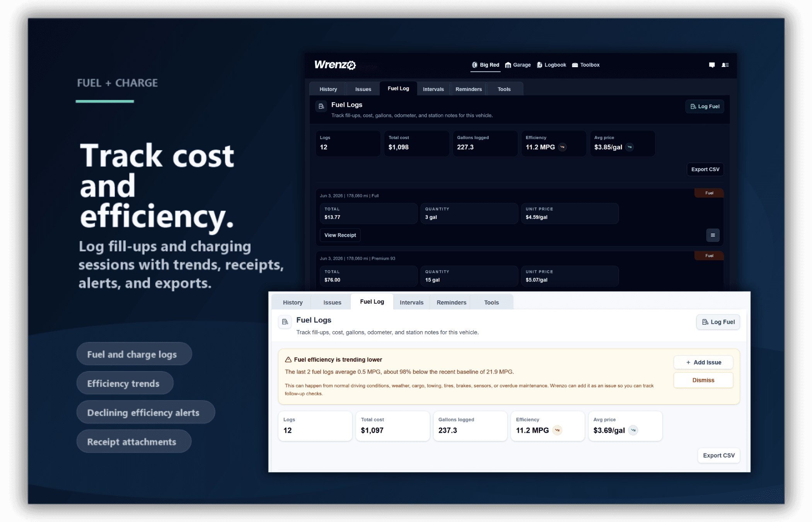Open the Logbook nav item

[x=551, y=65]
